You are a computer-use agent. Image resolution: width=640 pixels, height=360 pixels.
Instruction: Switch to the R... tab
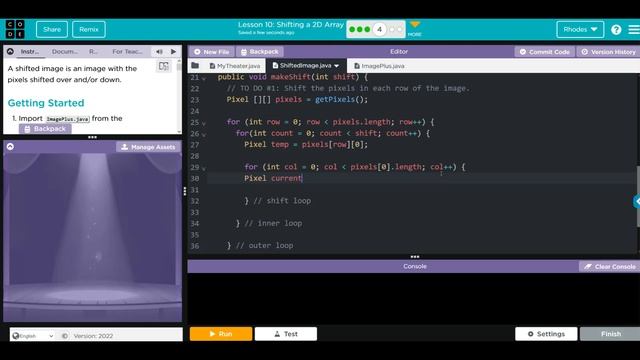(93, 51)
